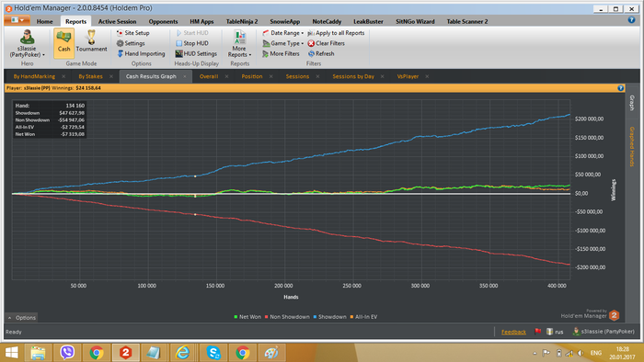Image resolution: width=644 pixels, height=362 pixels.
Task: Open the Settings option
Action: (131, 43)
